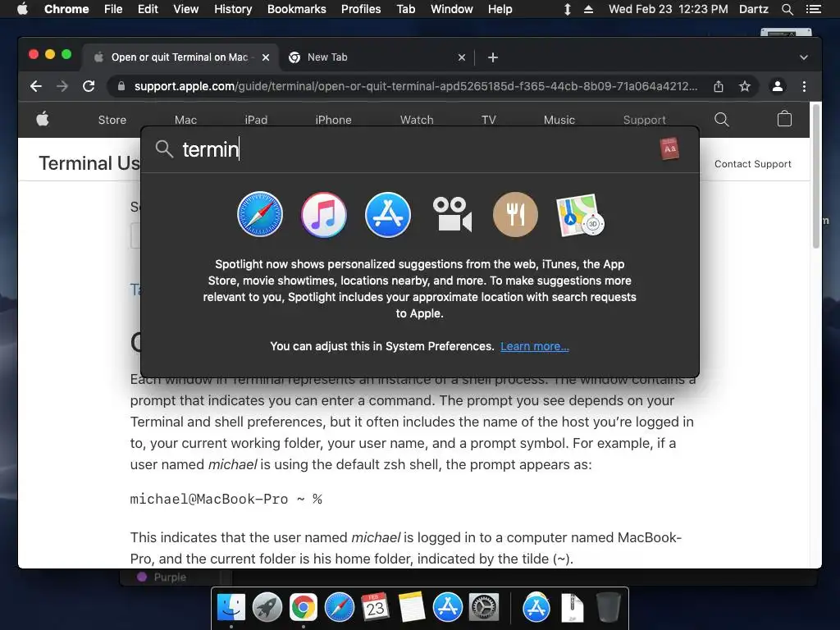Open the Edit menu
This screenshot has height=630, width=840.
pyautogui.click(x=148, y=9)
